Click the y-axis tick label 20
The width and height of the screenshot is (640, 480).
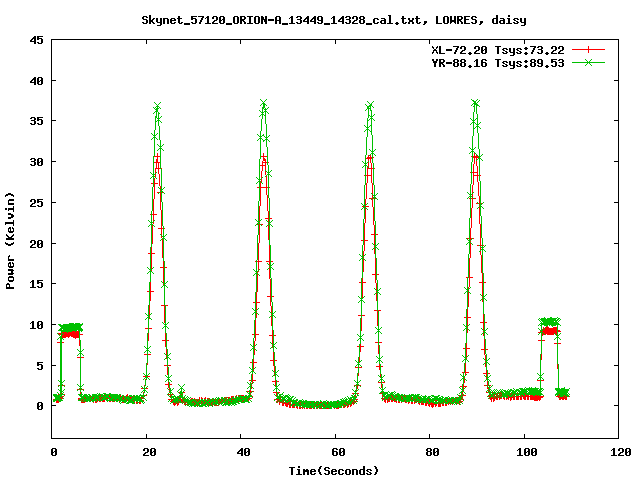[x=36, y=243]
